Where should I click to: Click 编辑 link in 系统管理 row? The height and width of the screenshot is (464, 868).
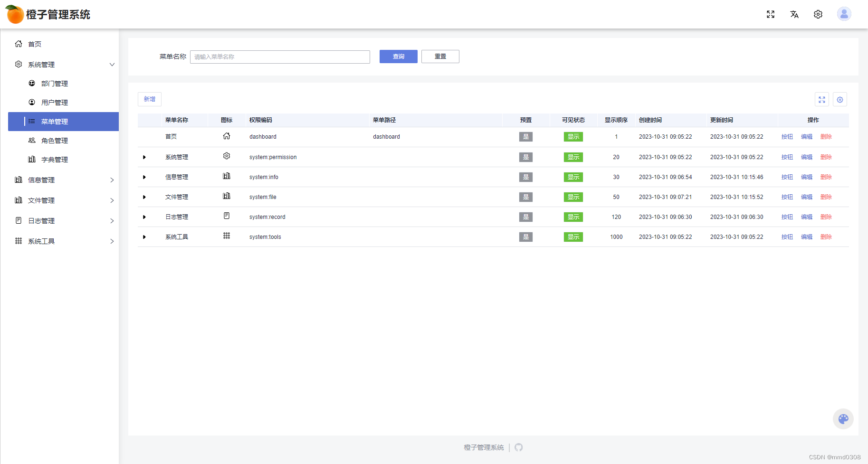[807, 157]
